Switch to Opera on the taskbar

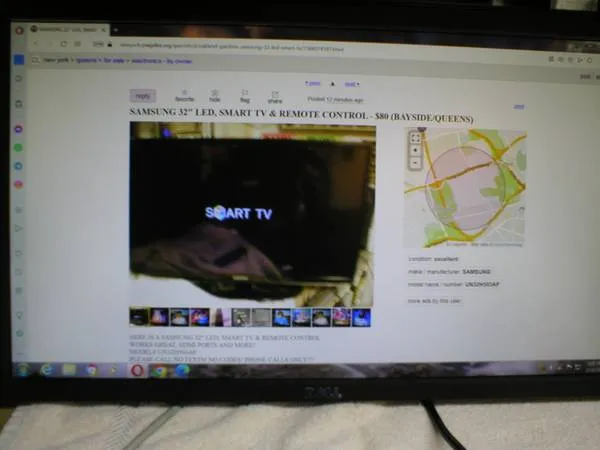coord(137,370)
